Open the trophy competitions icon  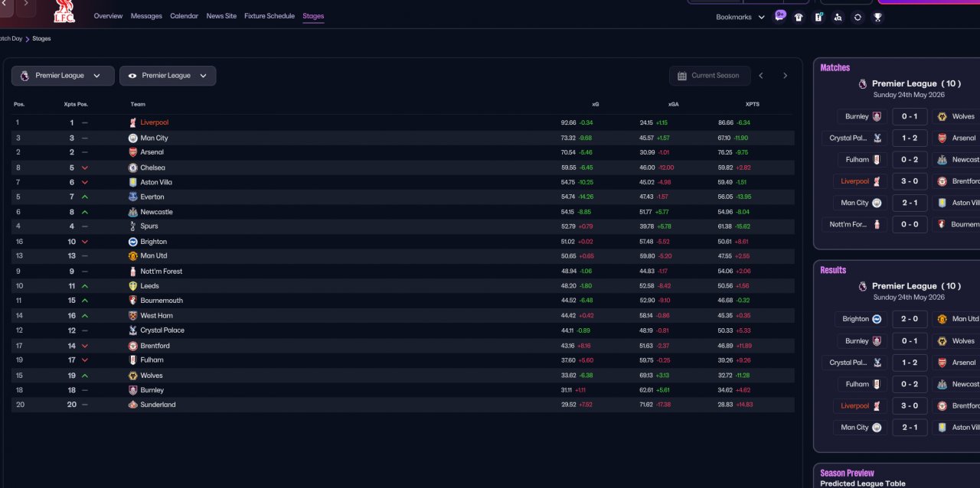click(877, 17)
